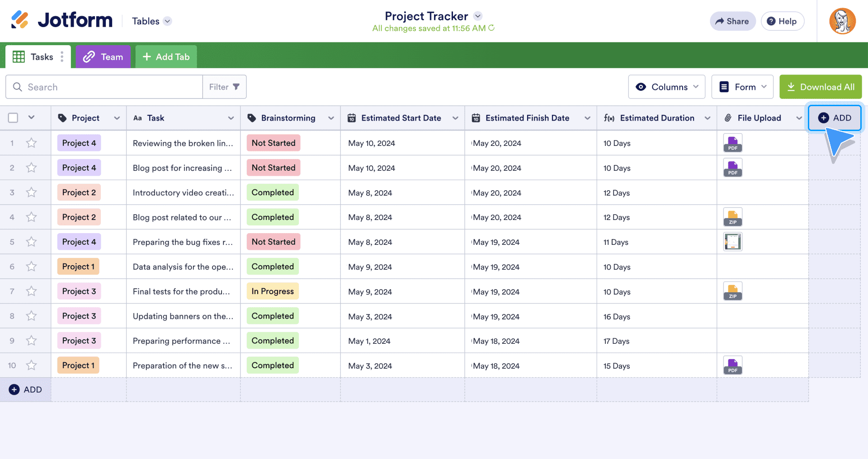Click the refresh icon beside saved time
This screenshot has width=868, height=459.
pos(491,28)
